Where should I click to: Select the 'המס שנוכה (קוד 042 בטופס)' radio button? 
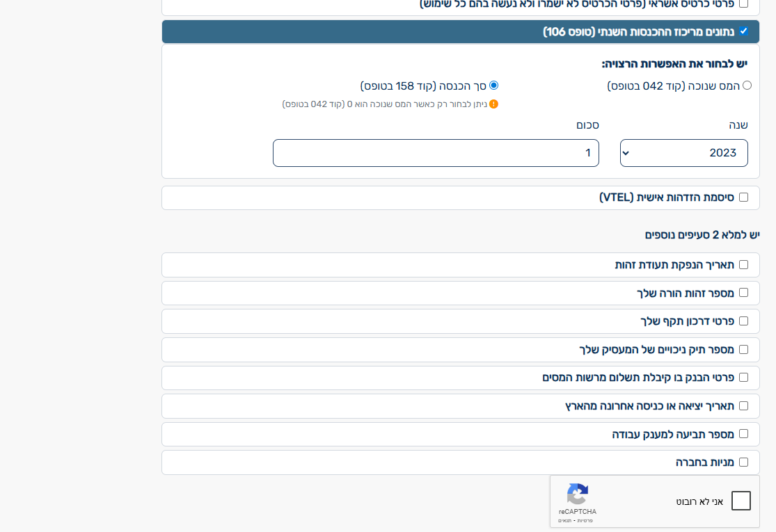pos(748,86)
